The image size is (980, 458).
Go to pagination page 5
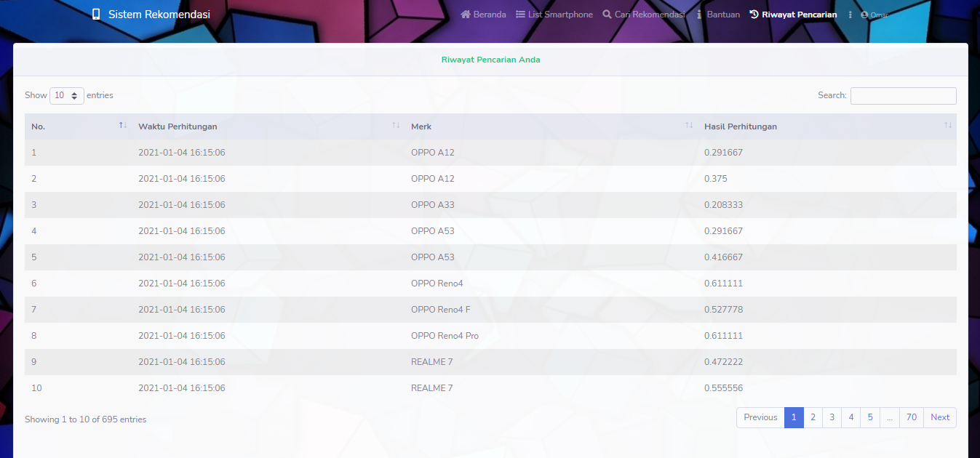coord(870,417)
